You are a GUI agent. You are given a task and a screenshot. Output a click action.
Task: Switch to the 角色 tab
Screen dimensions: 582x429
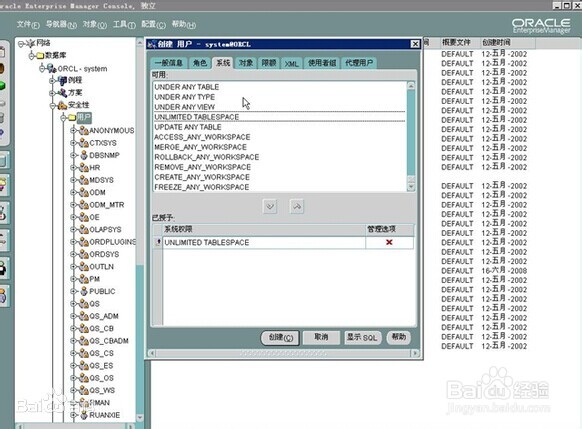pos(200,63)
